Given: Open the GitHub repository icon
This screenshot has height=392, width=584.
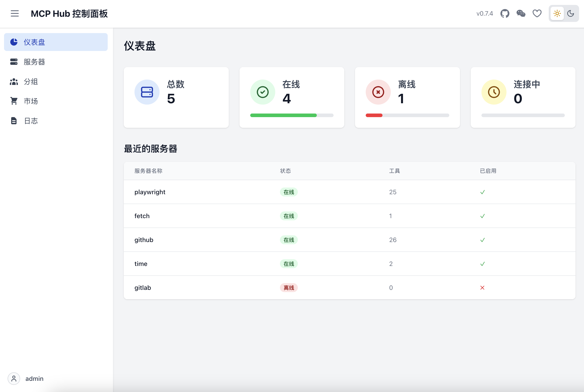Looking at the screenshot, I should click(504, 13).
